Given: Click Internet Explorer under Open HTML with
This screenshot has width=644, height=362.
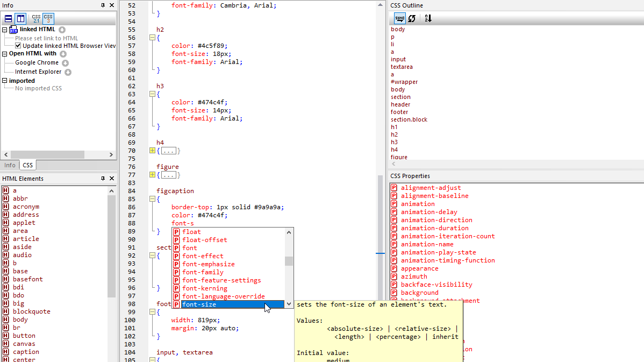Looking at the screenshot, I should pos(38,72).
